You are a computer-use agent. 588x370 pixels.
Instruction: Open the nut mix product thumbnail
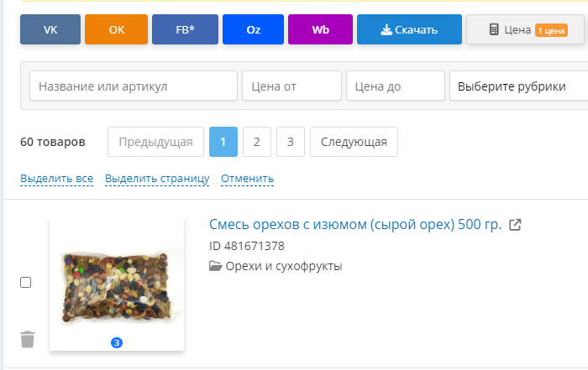tap(117, 284)
